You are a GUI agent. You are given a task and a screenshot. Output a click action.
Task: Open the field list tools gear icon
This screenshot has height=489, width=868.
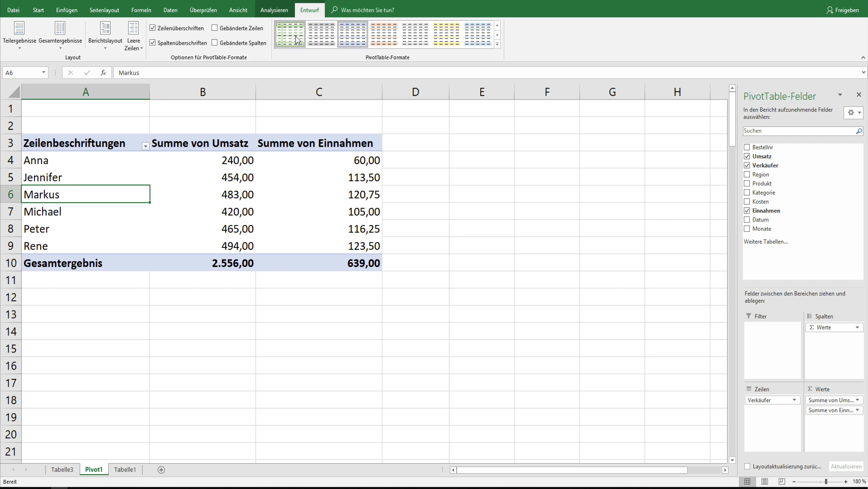(854, 113)
